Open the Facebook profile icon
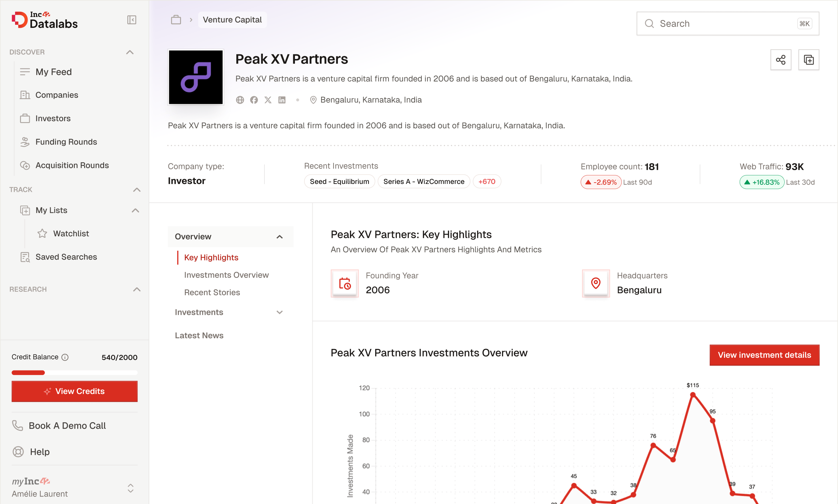This screenshot has width=838, height=504. coord(254,100)
